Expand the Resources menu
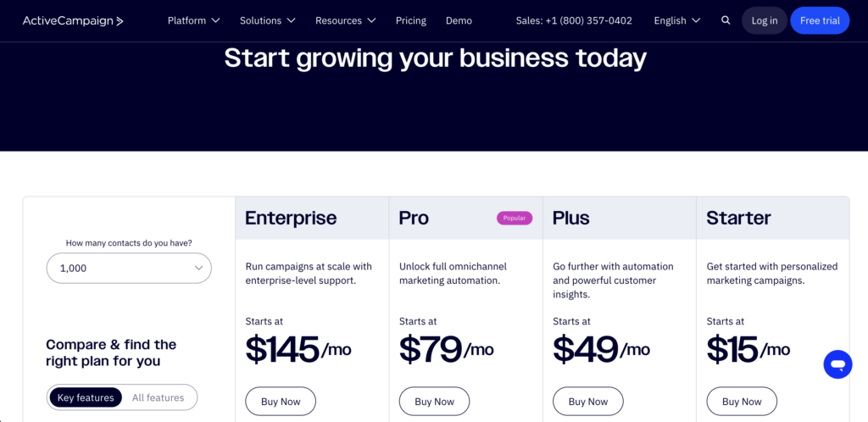The height and width of the screenshot is (422, 868). 345,20
